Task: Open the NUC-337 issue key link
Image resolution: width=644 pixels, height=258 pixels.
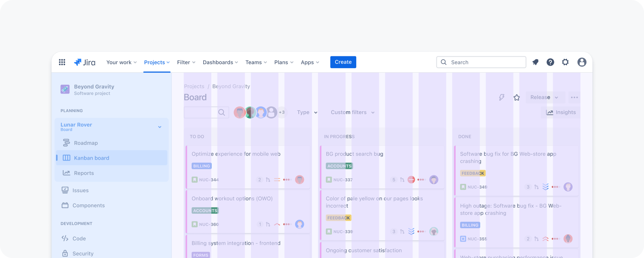Action: (343, 180)
